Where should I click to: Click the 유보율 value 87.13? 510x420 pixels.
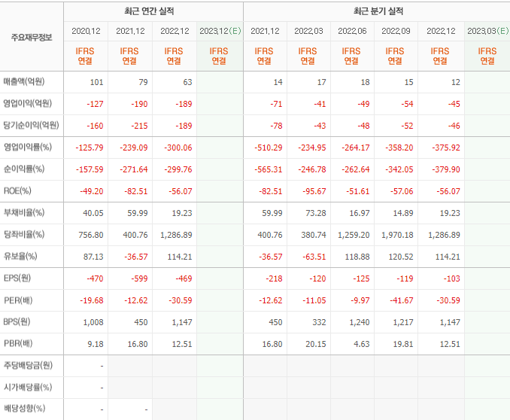pos(93,257)
